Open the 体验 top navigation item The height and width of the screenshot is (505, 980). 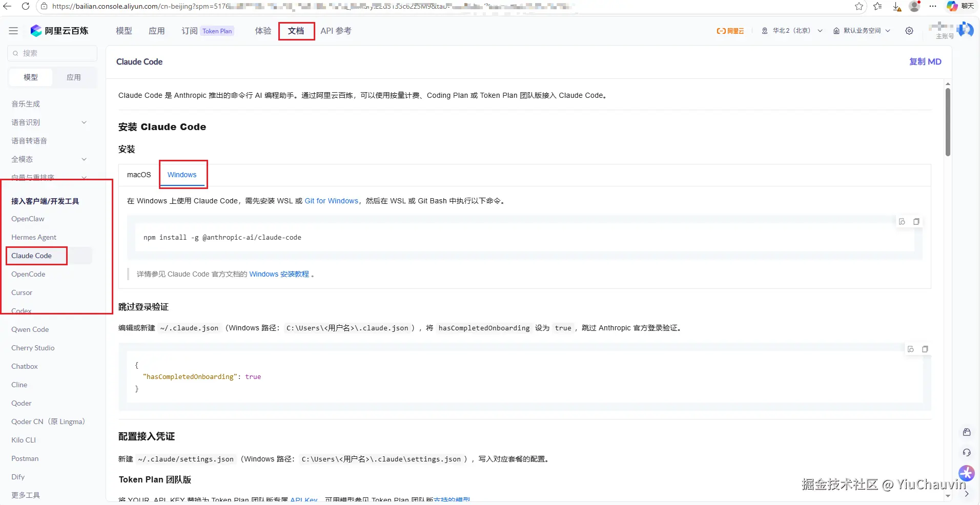click(x=263, y=31)
